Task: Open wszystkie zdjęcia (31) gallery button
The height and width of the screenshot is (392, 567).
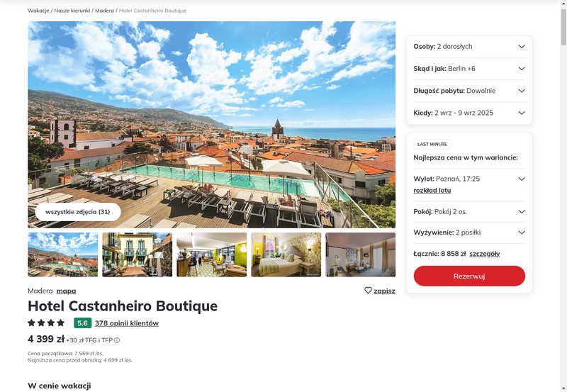Action: [78, 212]
